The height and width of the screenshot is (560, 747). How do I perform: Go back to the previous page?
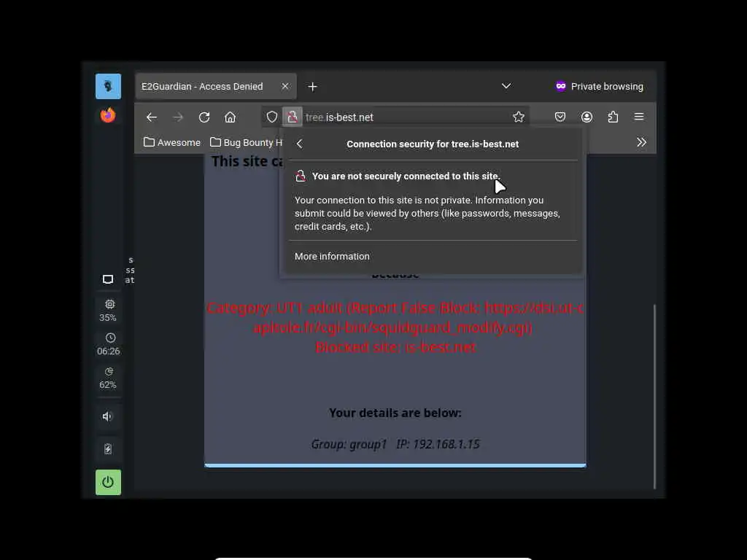click(152, 117)
